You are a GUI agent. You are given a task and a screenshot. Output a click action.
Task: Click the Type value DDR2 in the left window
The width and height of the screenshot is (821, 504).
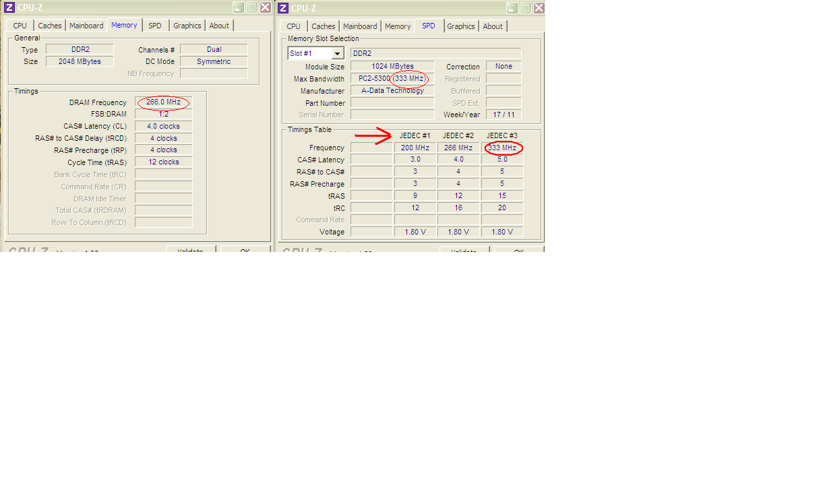click(x=80, y=49)
